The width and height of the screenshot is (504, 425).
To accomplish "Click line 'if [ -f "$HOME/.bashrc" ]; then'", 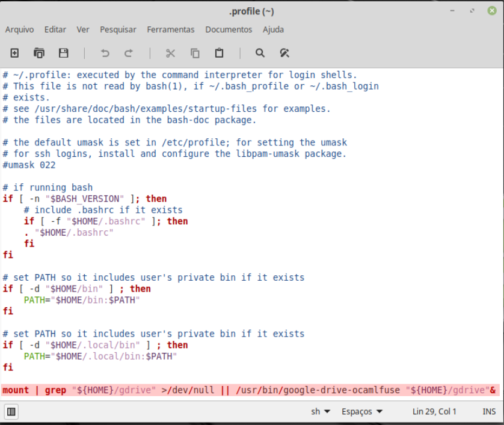I will click(106, 221).
